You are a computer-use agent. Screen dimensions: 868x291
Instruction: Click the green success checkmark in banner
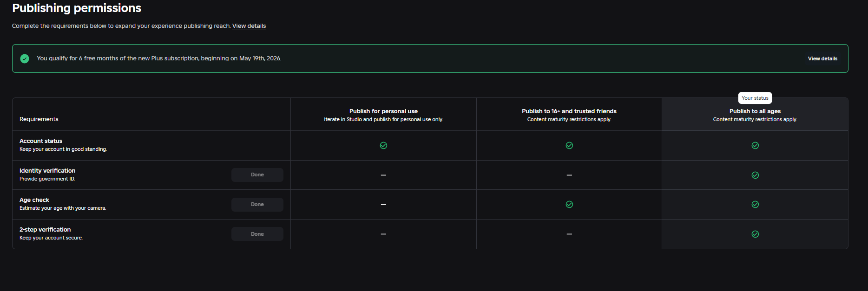tap(25, 58)
